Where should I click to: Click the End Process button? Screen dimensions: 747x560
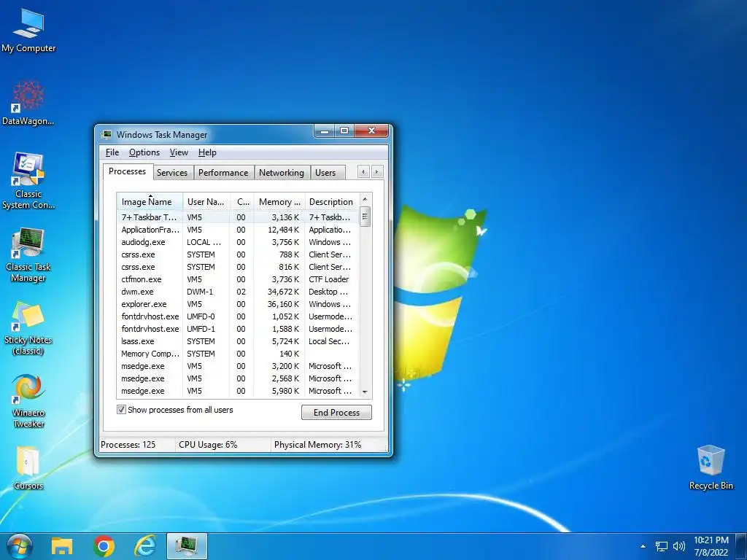pos(336,413)
